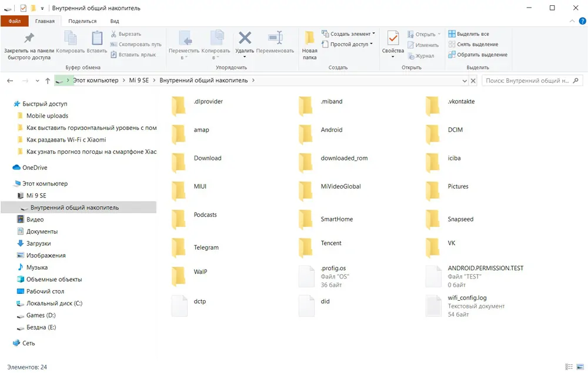
Task: Switch to large icons view in status bar
Action: pos(580,367)
